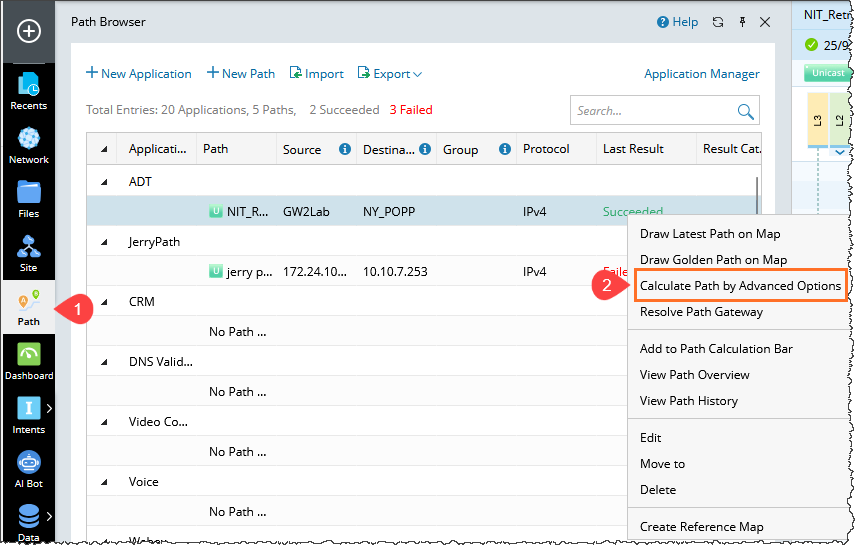Collapse the ADT application group
This screenshot has height=547, width=855.
pos(104,182)
